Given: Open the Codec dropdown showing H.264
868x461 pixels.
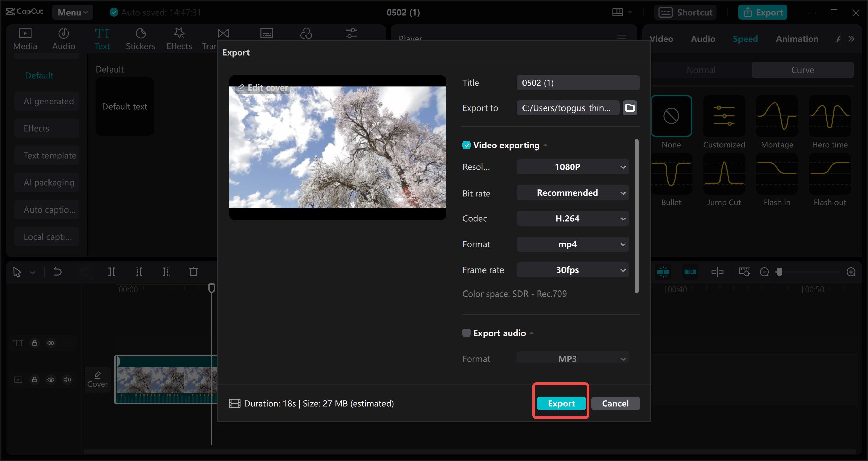Looking at the screenshot, I should [572, 218].
